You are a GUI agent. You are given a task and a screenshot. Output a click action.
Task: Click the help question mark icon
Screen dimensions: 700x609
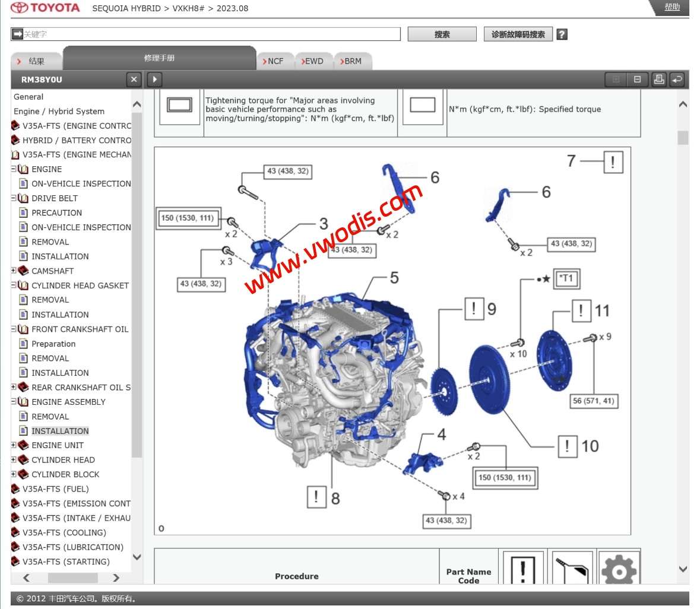click(562, 34)
